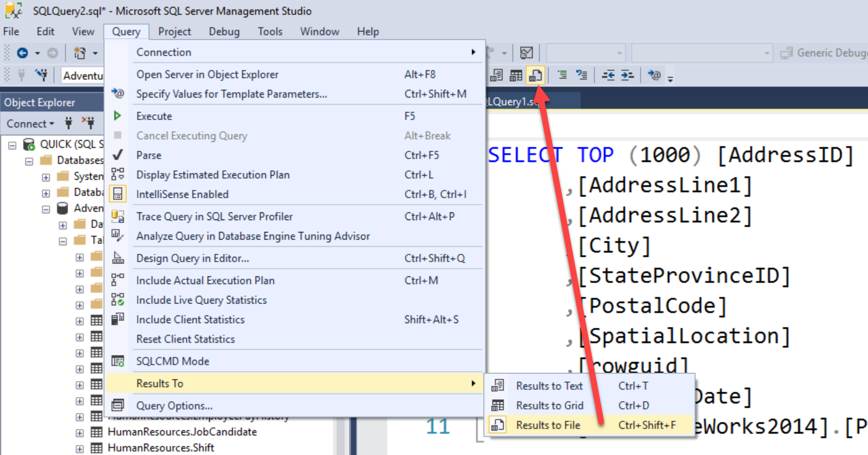Expand the Results To submenu arrow
Screen dimensions: 868x455
pos(473,383)
